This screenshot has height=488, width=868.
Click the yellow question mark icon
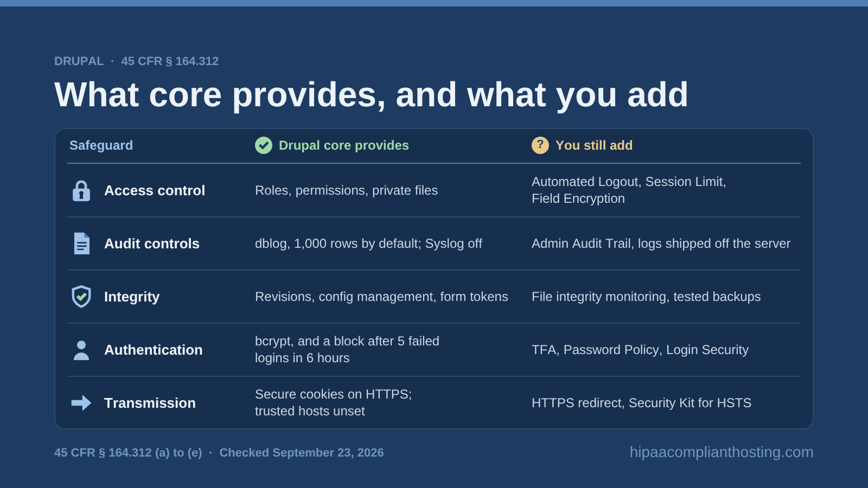click(540, 145)
